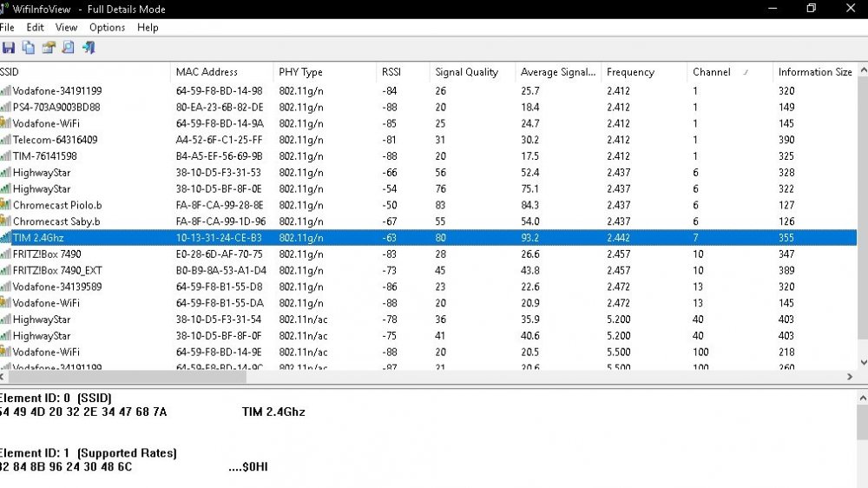The width and height of the screenshot is (868, 488).
Task: Click hex bytes 82 84 8B 96 24 30 48 6C
Action: click(x=66, y=466)
